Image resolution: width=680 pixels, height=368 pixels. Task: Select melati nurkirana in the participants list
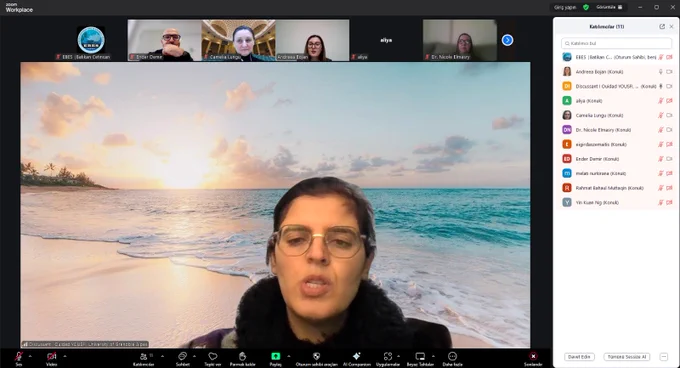pos(616,173)
